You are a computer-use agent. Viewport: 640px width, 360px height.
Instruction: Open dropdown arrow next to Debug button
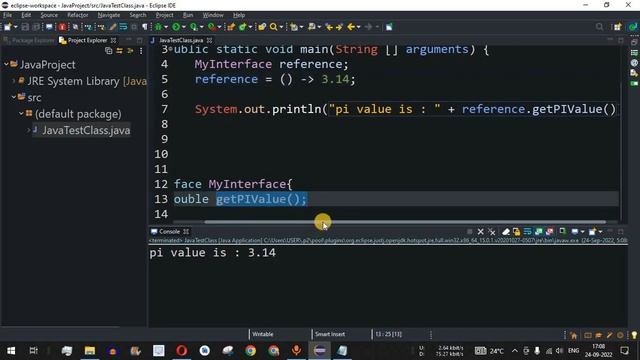click(x=166, y=27)
